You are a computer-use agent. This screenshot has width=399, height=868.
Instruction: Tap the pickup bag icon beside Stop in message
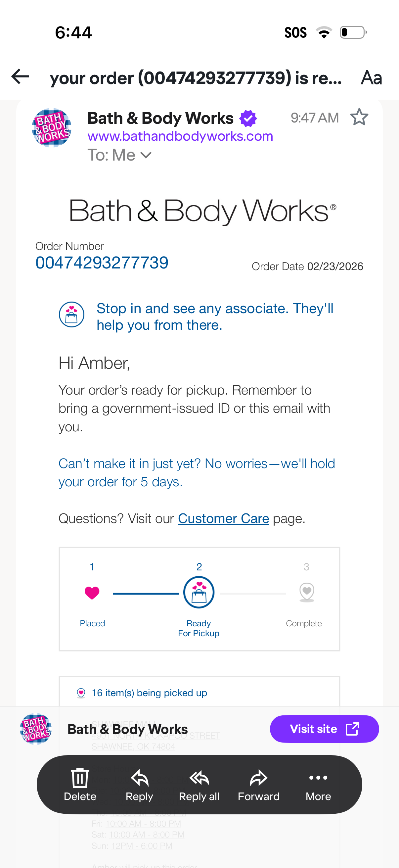[x=71, y=314]
